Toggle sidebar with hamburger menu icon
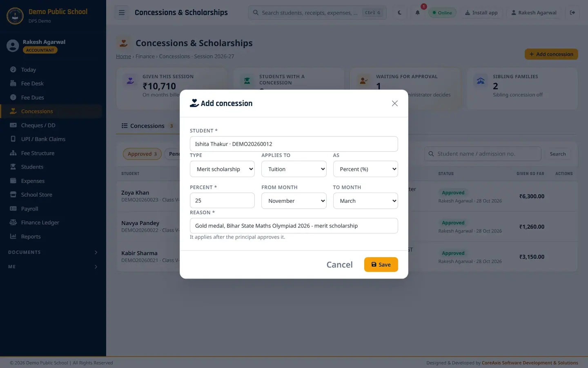 click(x=122, y=13)
